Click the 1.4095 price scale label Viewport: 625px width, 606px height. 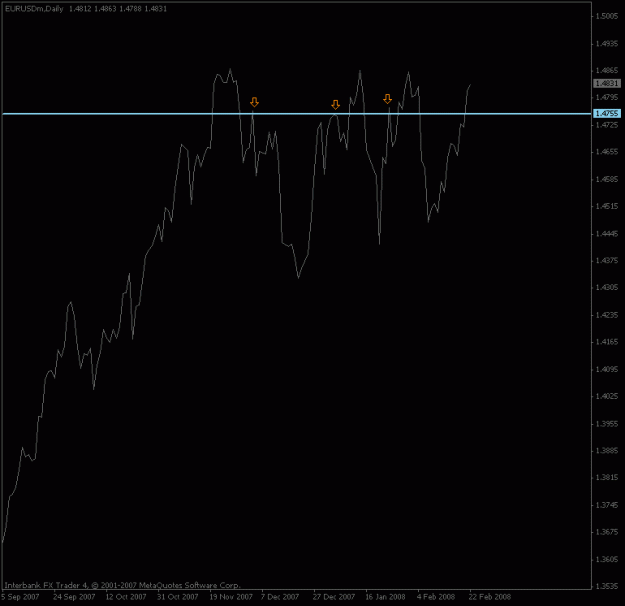[607, 369]
